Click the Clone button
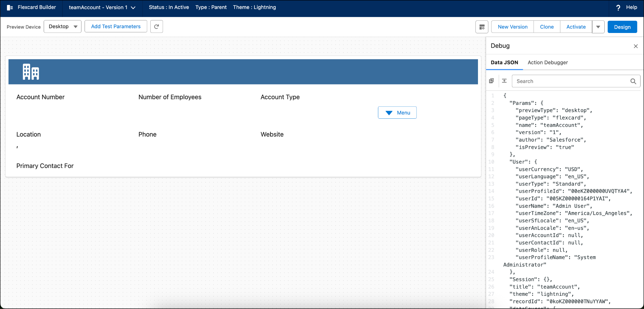 [x=547, y=27]
